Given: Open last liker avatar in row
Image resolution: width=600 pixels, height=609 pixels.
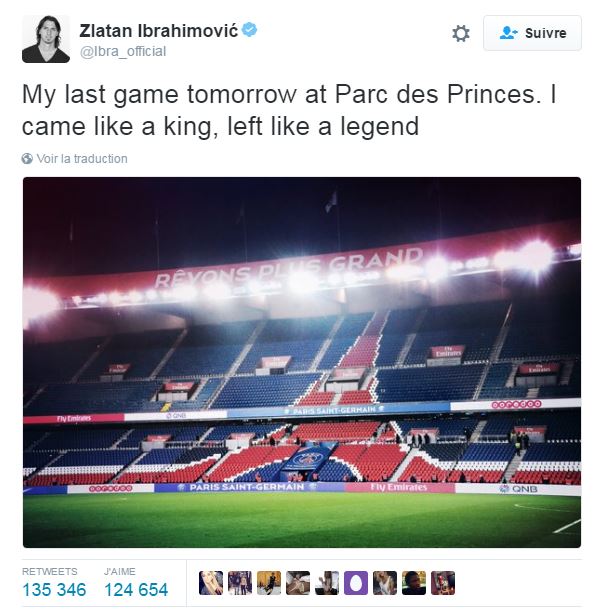Looking at the screenshot, I should click(443, 583).
